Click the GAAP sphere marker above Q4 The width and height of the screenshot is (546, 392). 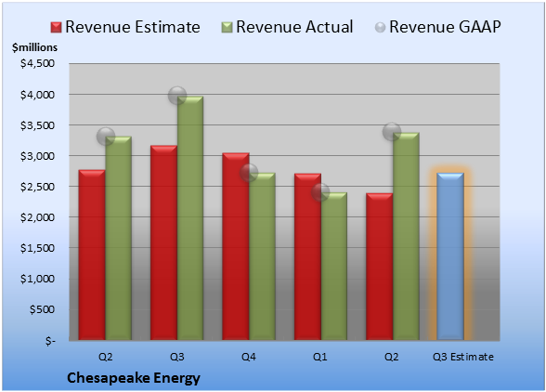249,173
